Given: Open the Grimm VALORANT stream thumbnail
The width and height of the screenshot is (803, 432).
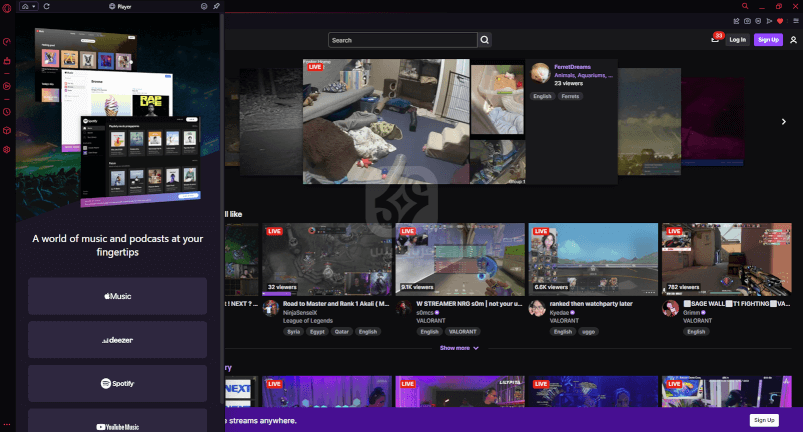Looking at the screenshot, I should tap(727, 260).
